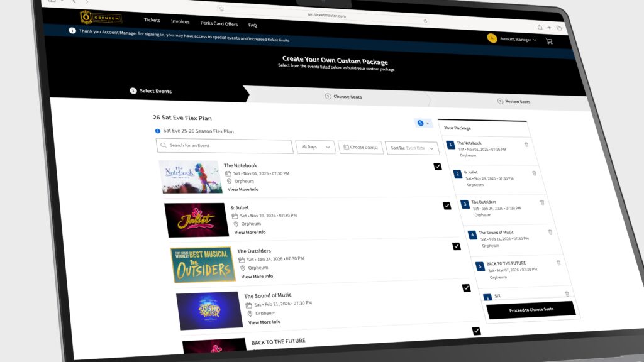
Task: Delete BACK TO THE FUTURE from package
Action: [x=558, y=262]
